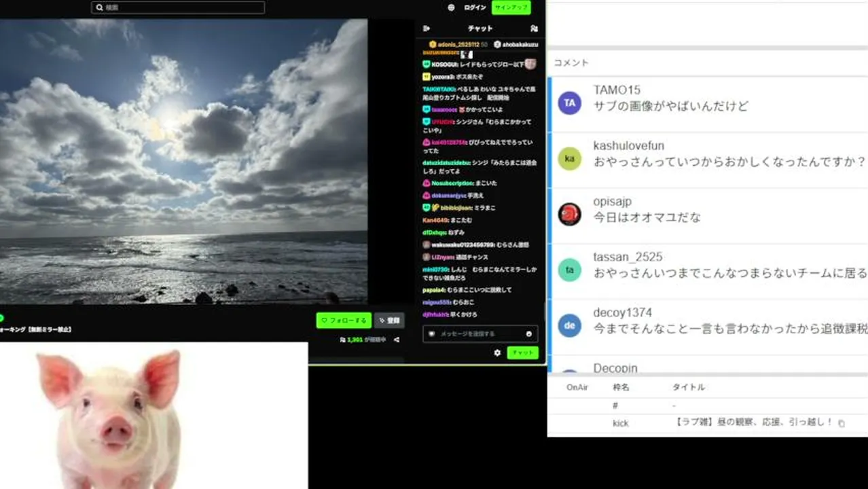Image resolution: width=868 pixels, height=489 pixels.
Task: Click the face emote in KOSOGUI's message
Action: 530,64
